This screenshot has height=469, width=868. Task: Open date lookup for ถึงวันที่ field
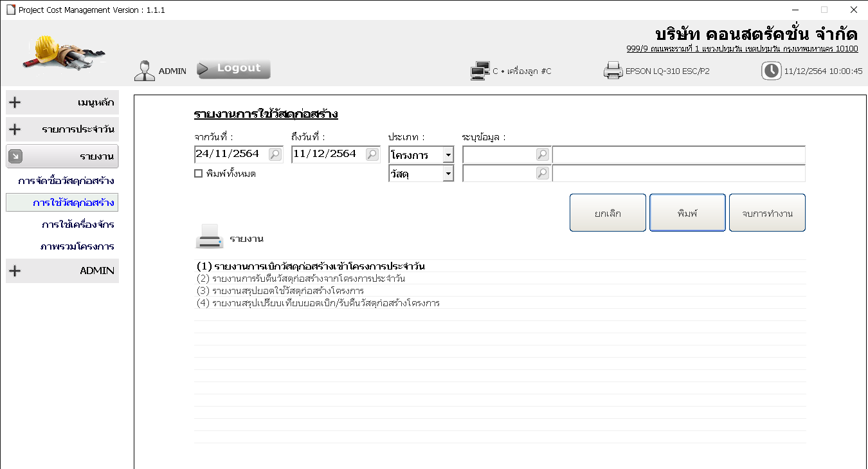(372, 154)
